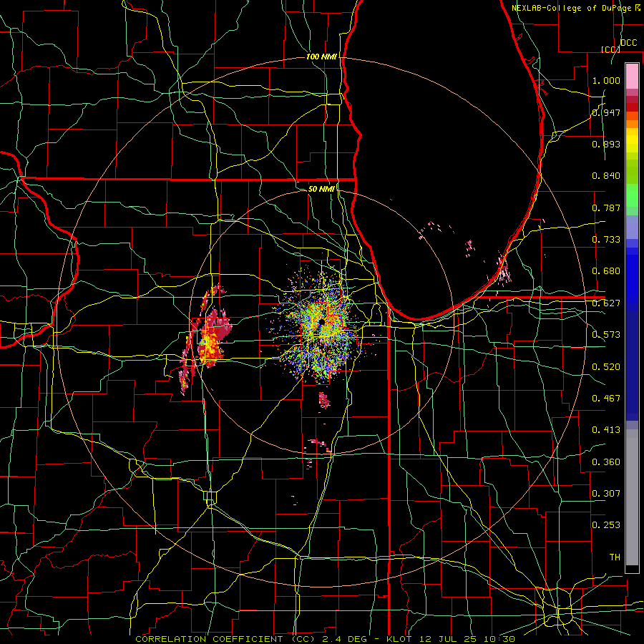
Task: Click the 0.360 legend value
Action: (606, 462)
